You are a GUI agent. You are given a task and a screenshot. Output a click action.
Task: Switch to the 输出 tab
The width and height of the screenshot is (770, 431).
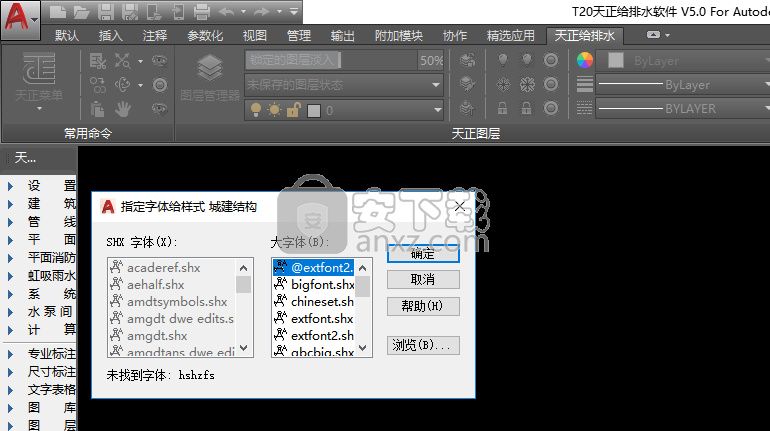point(342,35)
